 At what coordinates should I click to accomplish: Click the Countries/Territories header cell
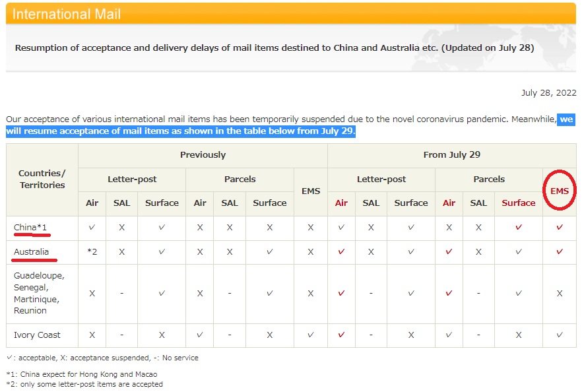[42, 180]
